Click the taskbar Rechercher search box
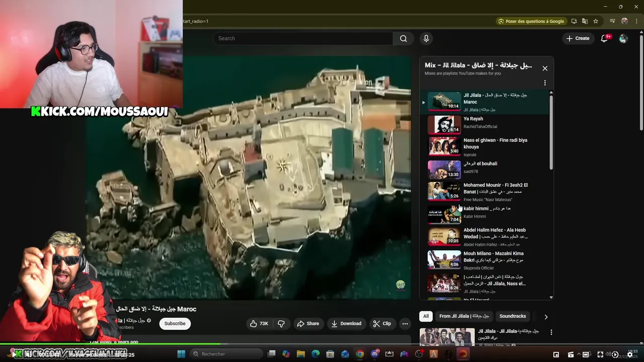644x362 pixels. 226,354
